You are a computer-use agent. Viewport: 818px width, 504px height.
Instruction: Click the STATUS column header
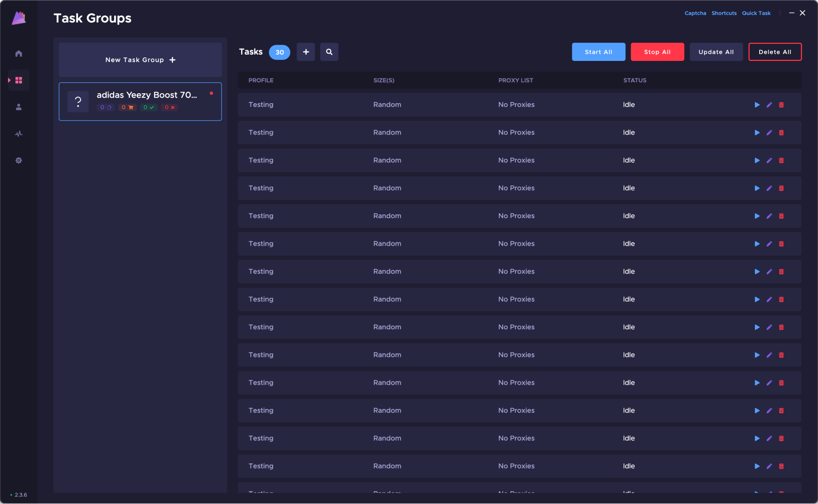pos(634,80)
